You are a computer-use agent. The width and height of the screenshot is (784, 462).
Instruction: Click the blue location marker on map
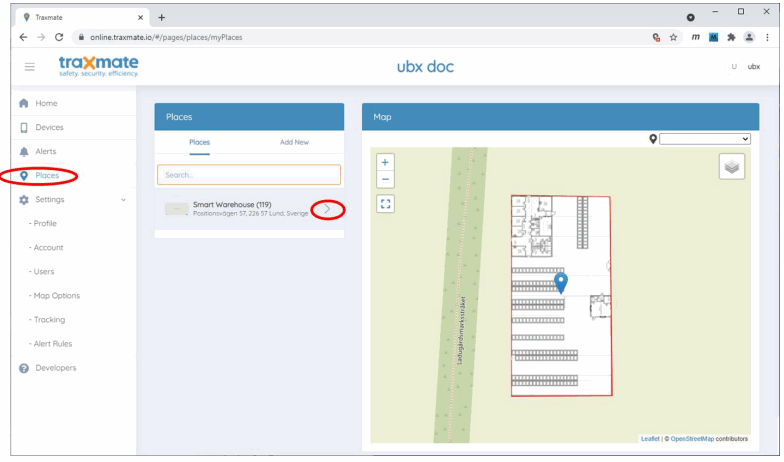561,282
